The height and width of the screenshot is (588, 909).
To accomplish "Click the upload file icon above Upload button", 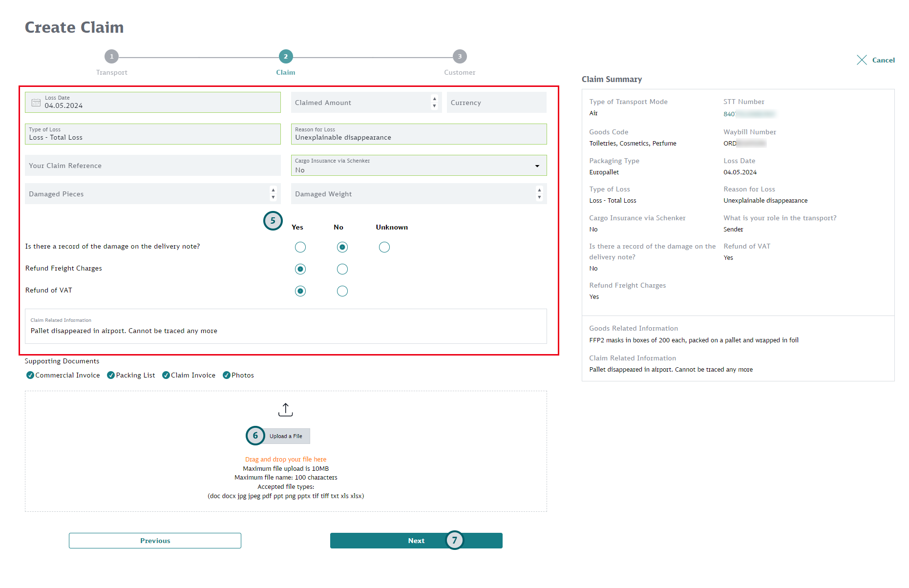I will (285, 409).
